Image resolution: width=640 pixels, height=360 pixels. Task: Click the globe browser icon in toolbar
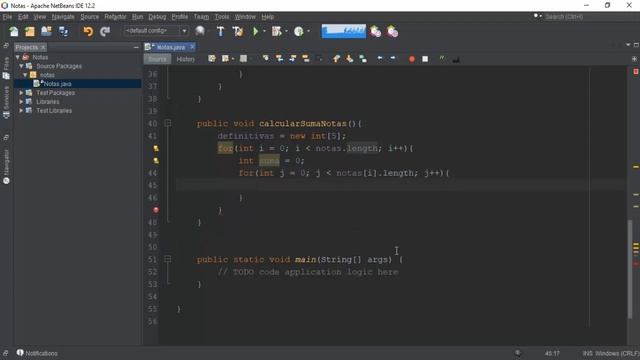[x=200, y=31]
